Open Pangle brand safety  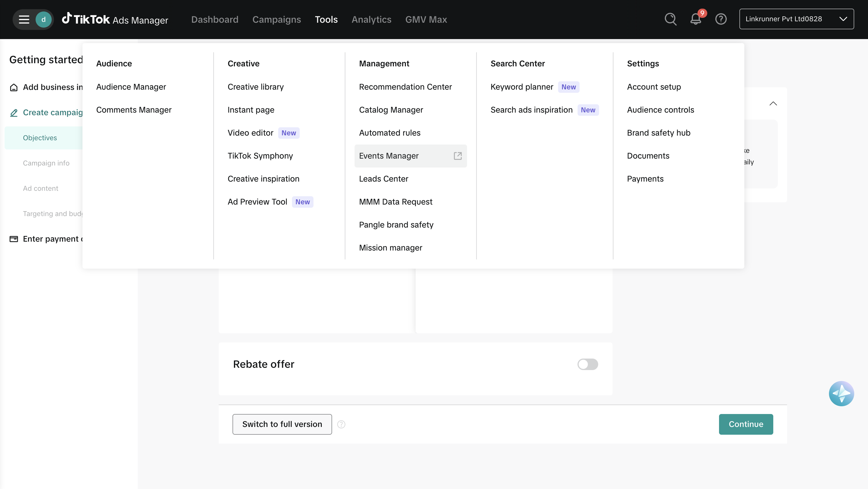tap(396, 225)
